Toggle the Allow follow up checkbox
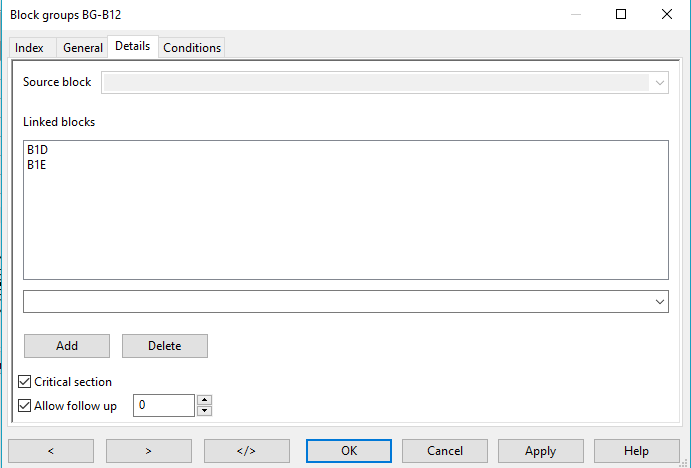Image resolution: width=691 pixels, height=468 pixels. (x=25, y=406)
